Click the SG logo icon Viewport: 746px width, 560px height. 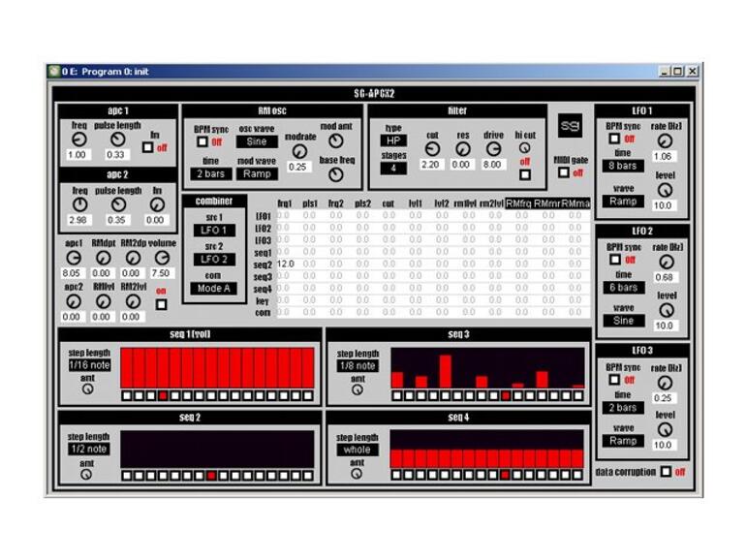(x=570, y=126)
